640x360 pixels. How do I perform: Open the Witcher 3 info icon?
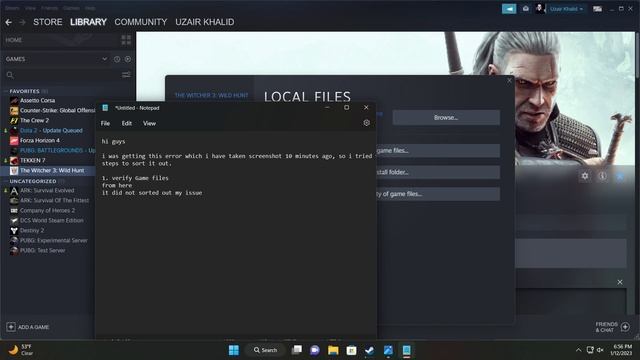[602, 176]
